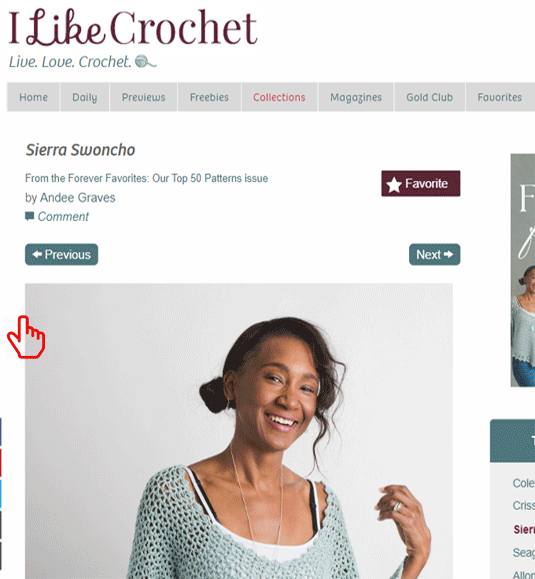View the Favorites page in the navigation
535x579 pixels.
point(500,97)
